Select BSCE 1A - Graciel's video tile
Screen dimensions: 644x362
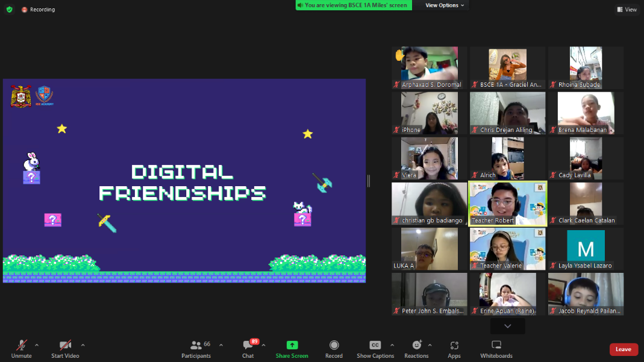508,67
